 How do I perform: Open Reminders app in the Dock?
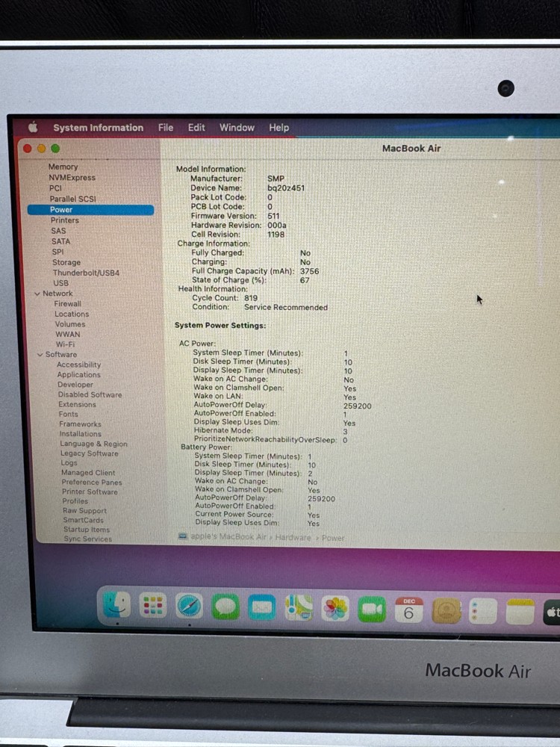coord(483,611)
